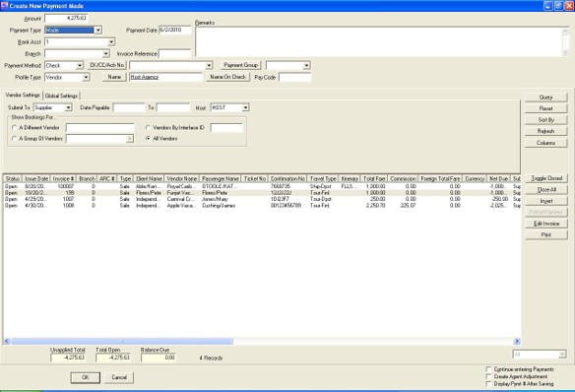Enable Create Agent Adjustment checkbox

[488, 376]
